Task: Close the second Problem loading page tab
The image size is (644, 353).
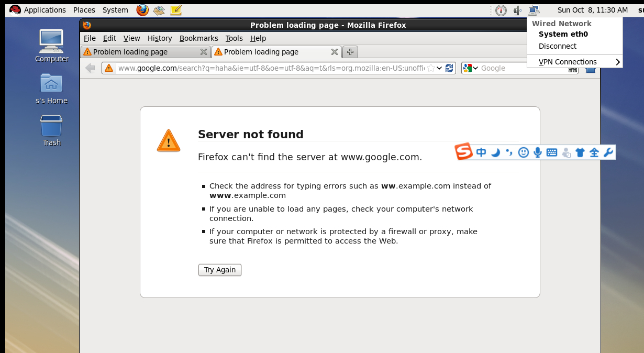Action: (x=335, y=52)
